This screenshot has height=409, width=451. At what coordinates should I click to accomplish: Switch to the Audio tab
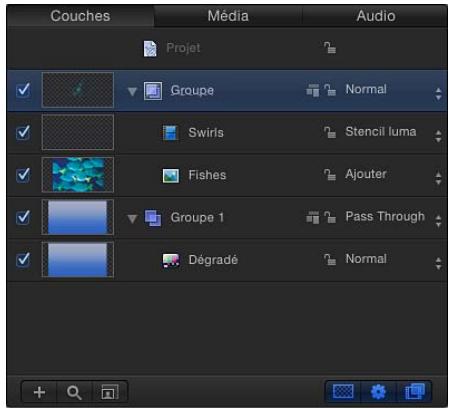point(376,16)
